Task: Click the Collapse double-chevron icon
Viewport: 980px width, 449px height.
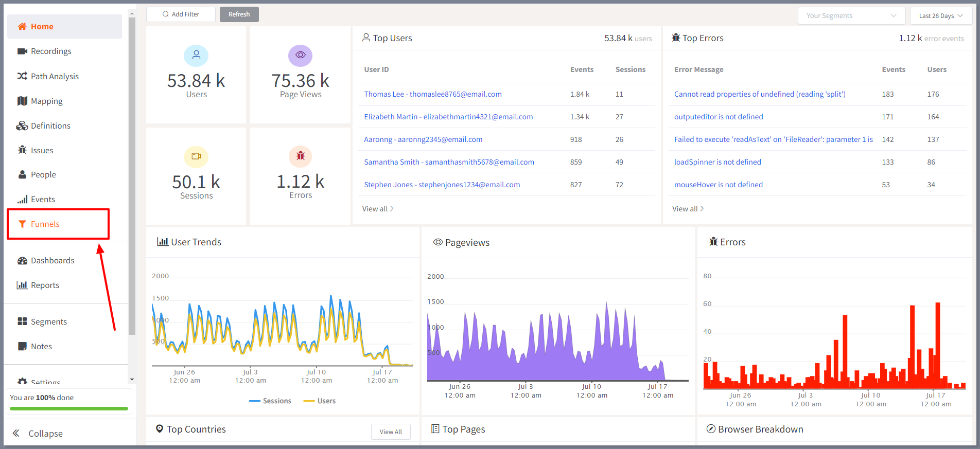Action: coord(16,433)
